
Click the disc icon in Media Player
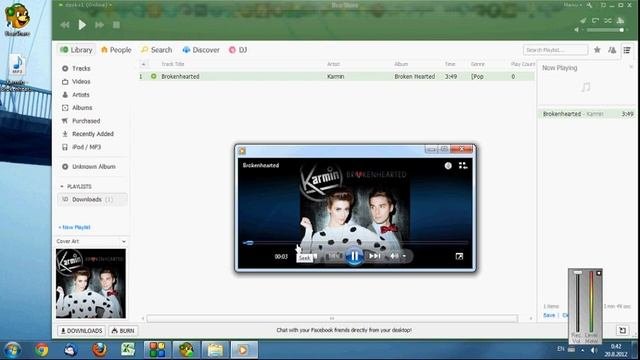coord(448,165)
